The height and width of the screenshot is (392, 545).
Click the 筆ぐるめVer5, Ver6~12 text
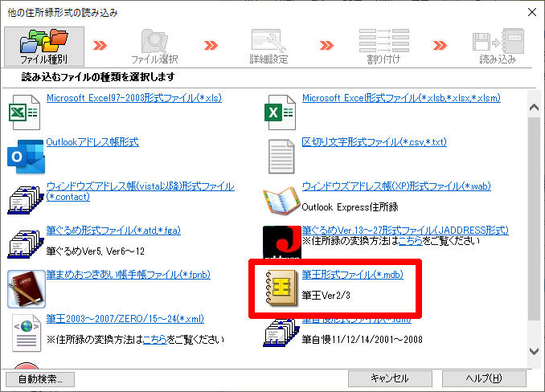[x=95, y=251]
